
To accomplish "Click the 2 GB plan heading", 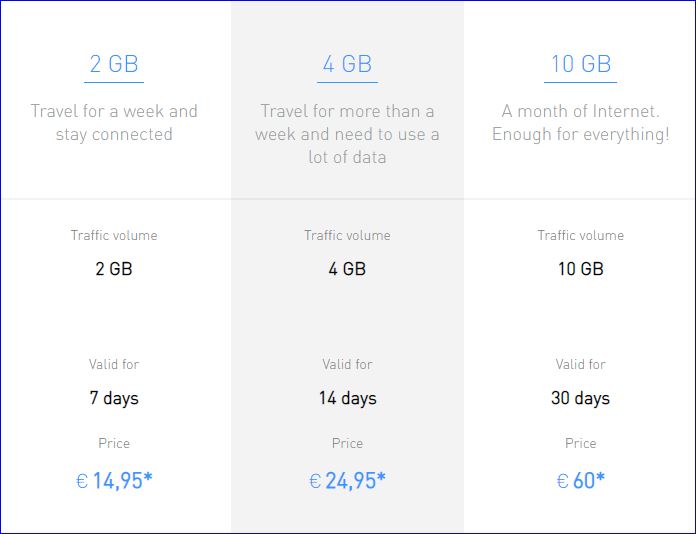I will coord(114,64).
